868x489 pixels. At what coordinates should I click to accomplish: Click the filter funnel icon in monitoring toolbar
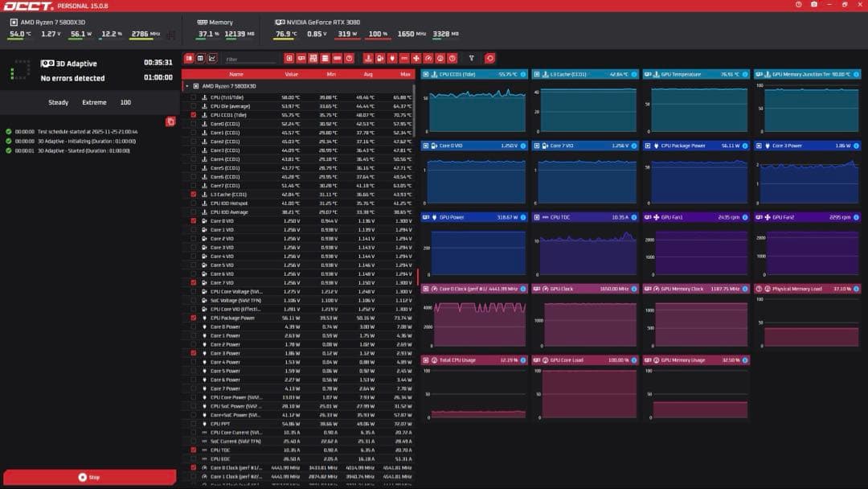pyautogui.click(x=472, y=59)
